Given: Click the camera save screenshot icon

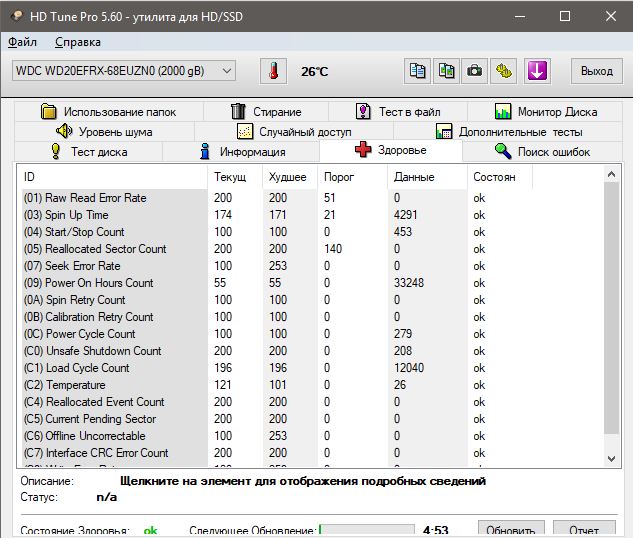Looking at the screenshot, I should (x=474, y=71).
